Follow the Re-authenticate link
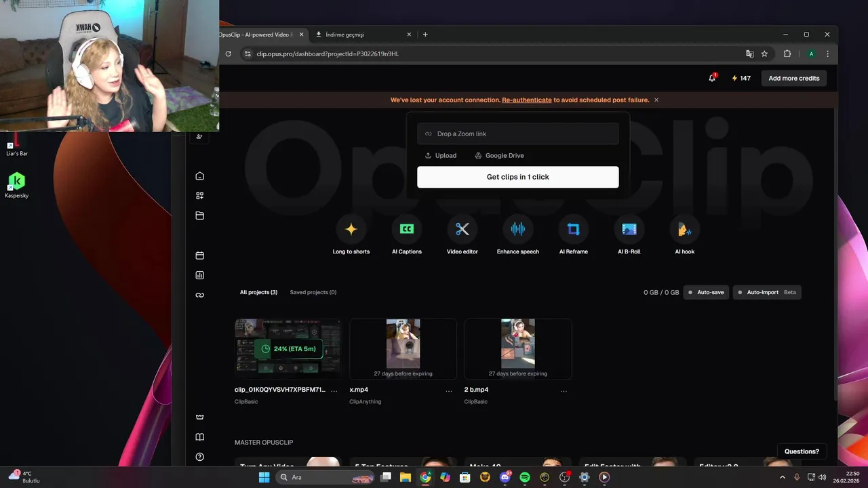This screenshot has width=868, height=488. (x=527, y=100)
